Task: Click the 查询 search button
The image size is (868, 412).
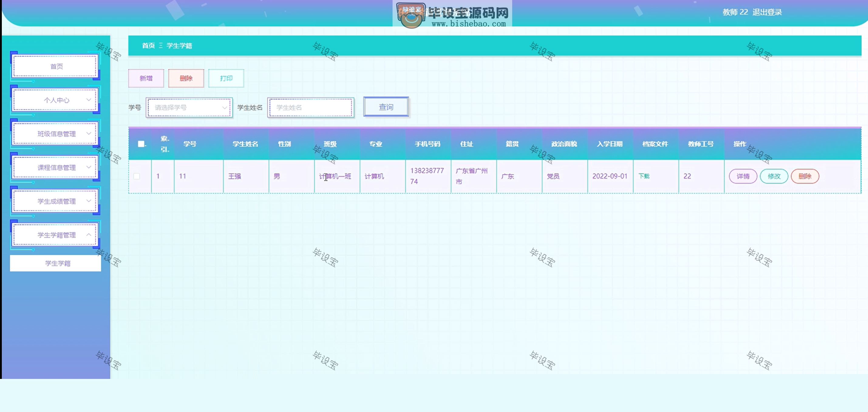Action: [386, 107]
